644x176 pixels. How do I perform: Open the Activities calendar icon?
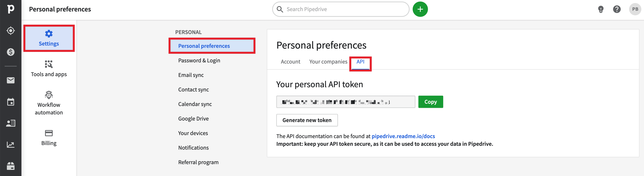pos(10,102)
